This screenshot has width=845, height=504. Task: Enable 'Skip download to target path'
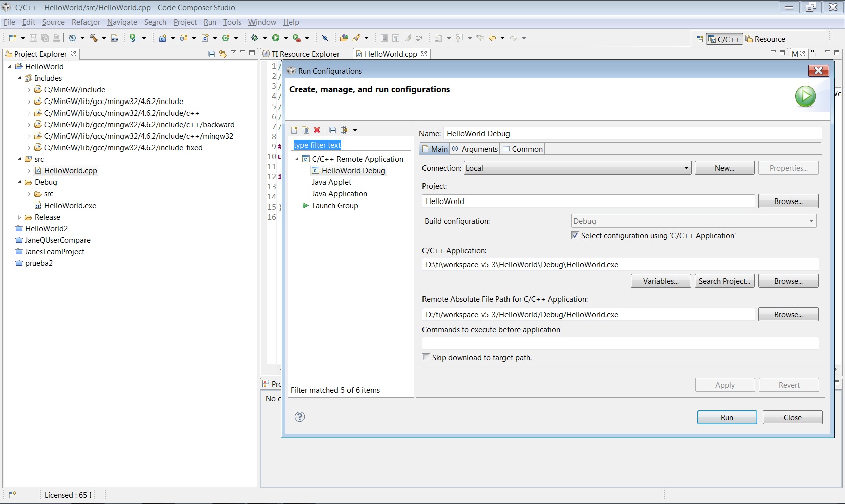tap(426, 357)
